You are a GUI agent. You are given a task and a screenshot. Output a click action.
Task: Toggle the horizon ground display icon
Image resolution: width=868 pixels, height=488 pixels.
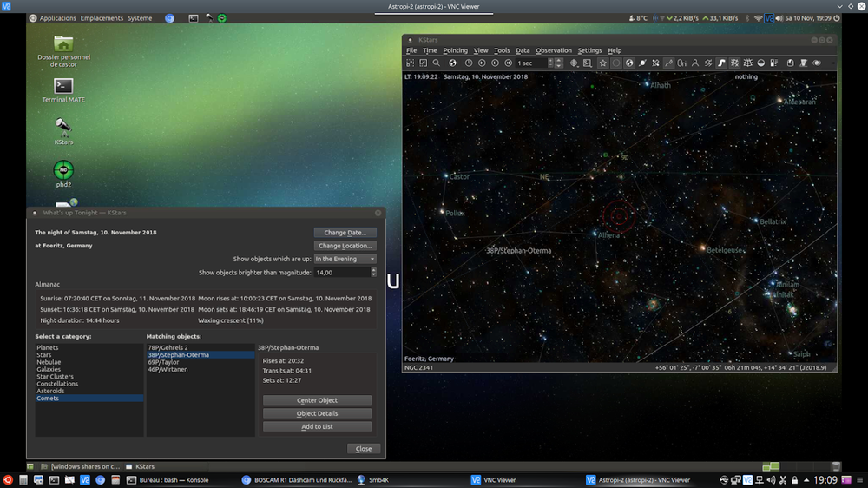(760, 63)
